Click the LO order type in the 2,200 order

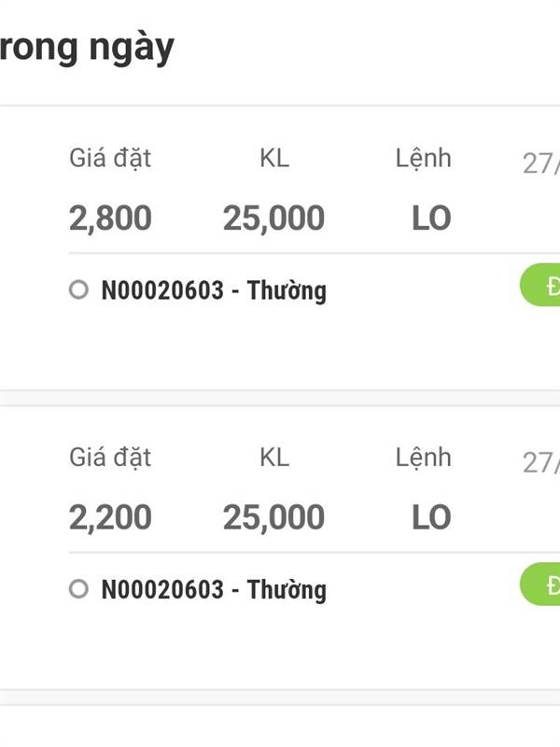[x=431, y=517]
